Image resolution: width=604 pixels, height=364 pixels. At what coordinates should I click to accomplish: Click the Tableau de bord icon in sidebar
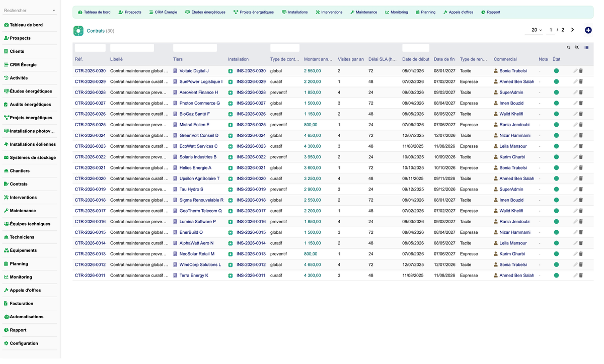6,25
